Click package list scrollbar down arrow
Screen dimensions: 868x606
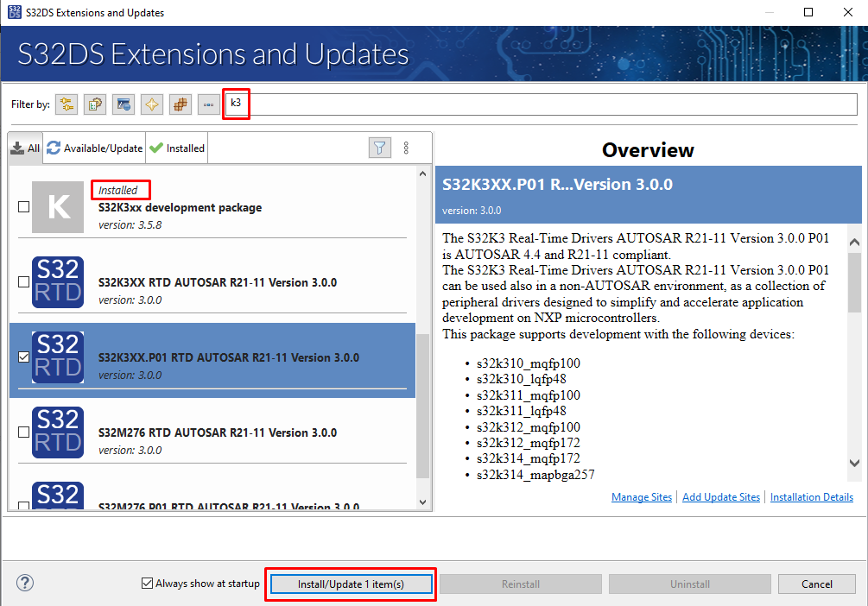pos(422,502)
